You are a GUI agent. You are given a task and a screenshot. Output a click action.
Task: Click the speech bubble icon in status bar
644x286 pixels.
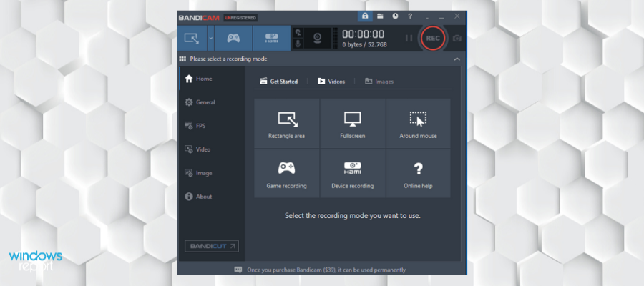[238, 270]
